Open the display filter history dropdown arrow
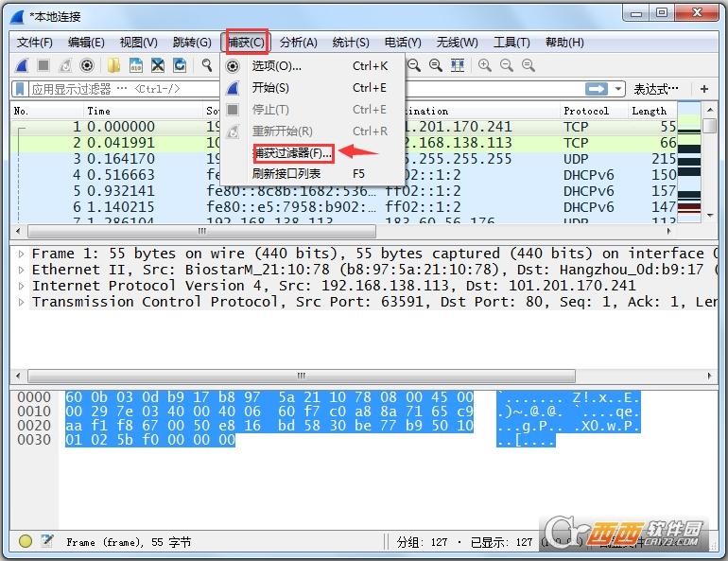This screenshot has width=728, height=561. coord(618,89)
